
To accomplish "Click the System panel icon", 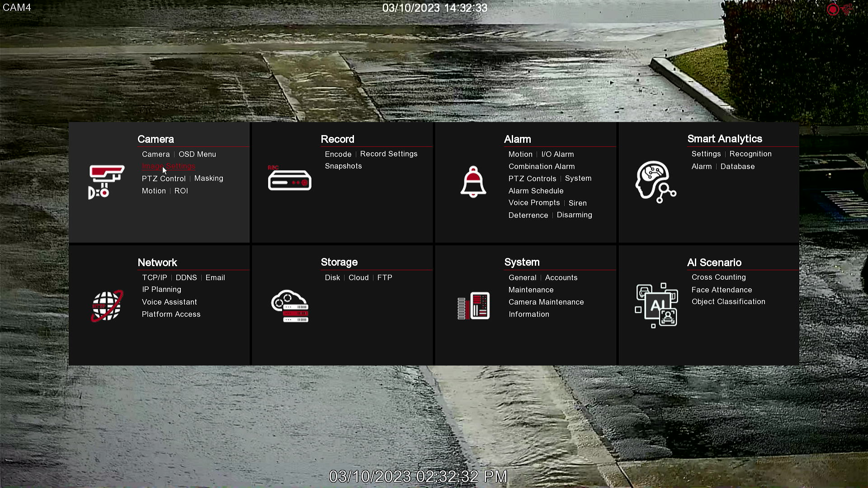I will tap(473, 306).
